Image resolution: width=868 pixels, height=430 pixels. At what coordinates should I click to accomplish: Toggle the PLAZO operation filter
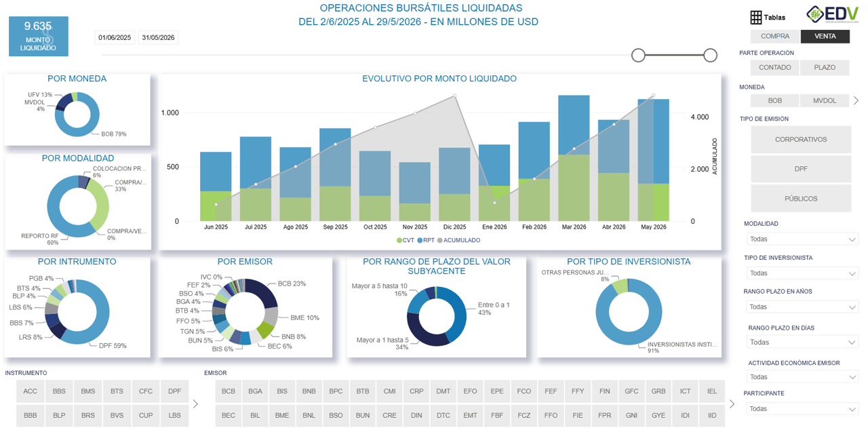pyautogui.click(x=825, y=67)
